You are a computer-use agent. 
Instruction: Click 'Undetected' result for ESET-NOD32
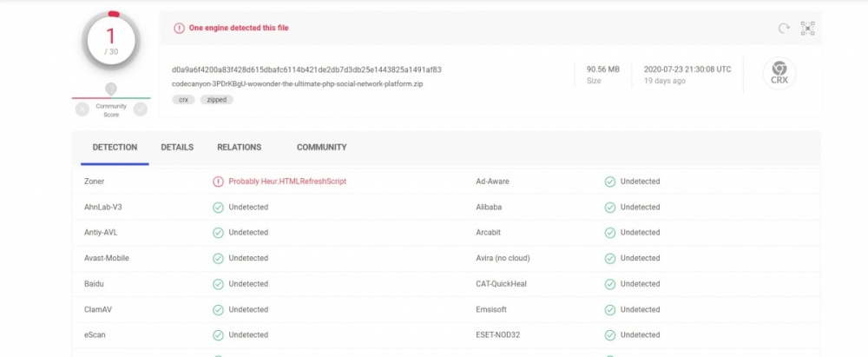(x=640, y=334)
